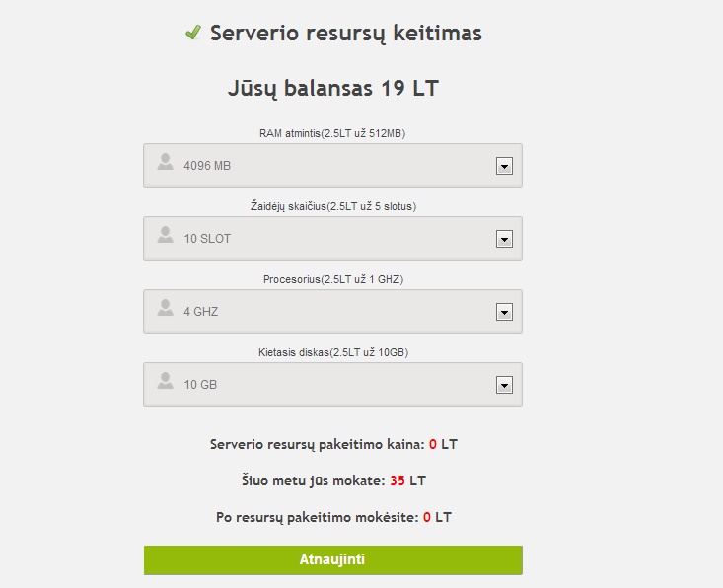This screenshot has width=723, height=588.
Task: Click the RAM atmintis price label
Action: coord(332,133)
